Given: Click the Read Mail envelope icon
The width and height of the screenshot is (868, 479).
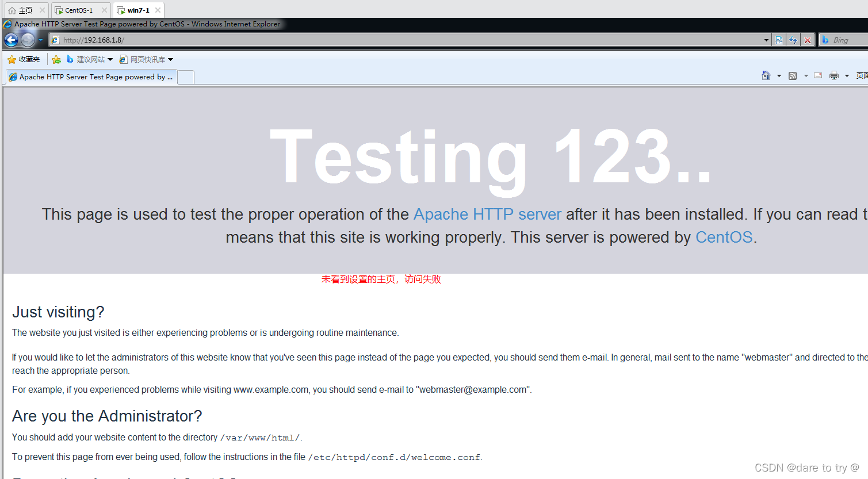Looking at the screenshot, I should (818, 75).
